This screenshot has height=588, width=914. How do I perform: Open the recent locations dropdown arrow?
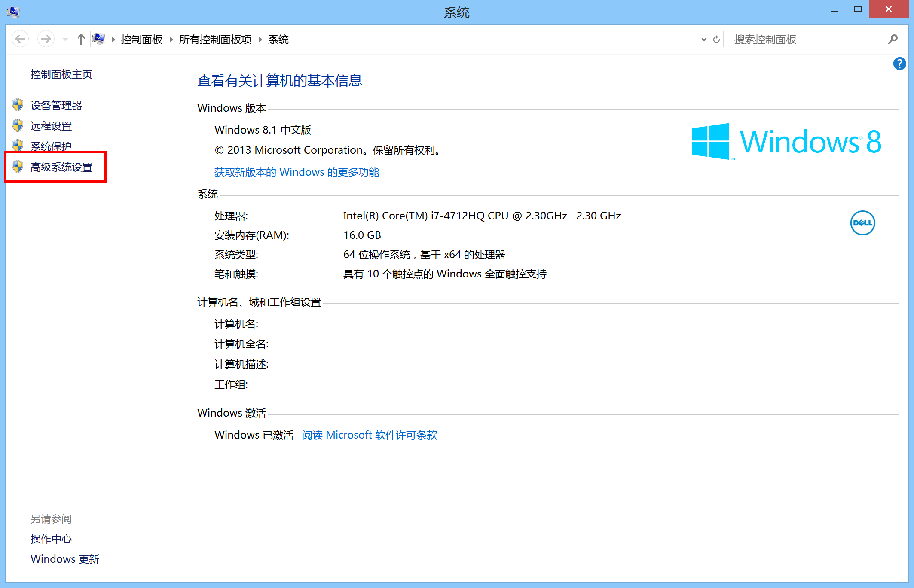coord(65,40)
